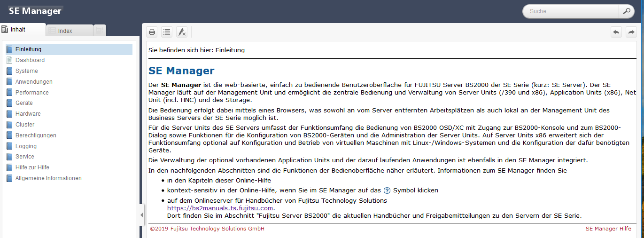Open the Logging chapter
The width and height of the screenshot is (644, 238).
[26, 146]
